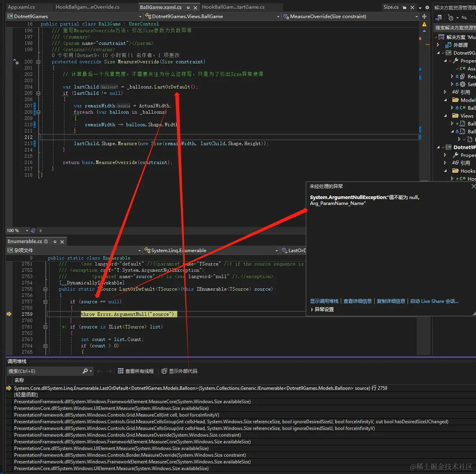Viewport: 476px width, 474px height.
Task: Open the tab overflow dropdown arrow
Action: 420,7
